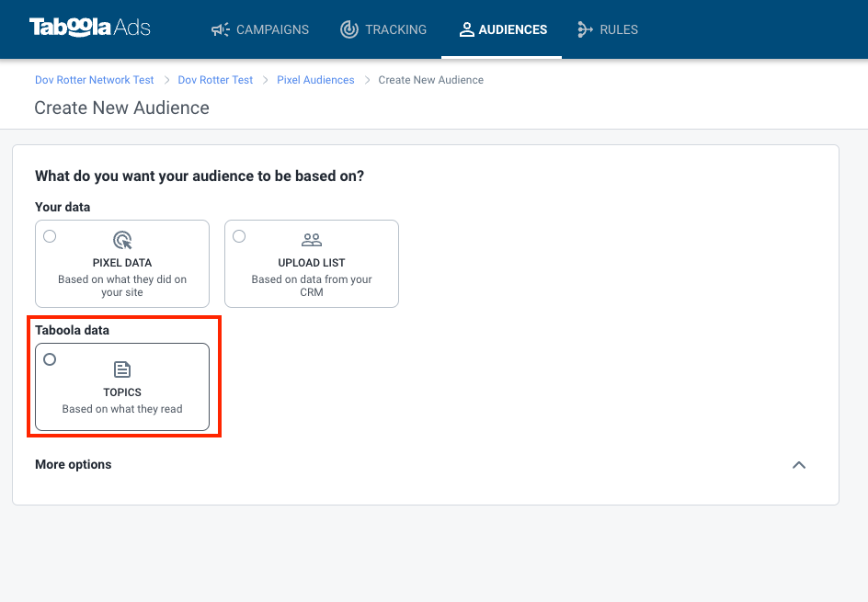Switch to the Rules tab
Screen dimensions: 868x602
point(608,29)
